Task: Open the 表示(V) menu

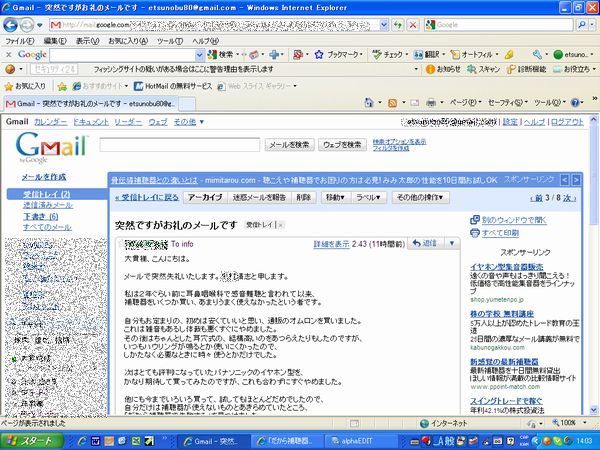Action: pyautogui.click(x=87, y=41)
